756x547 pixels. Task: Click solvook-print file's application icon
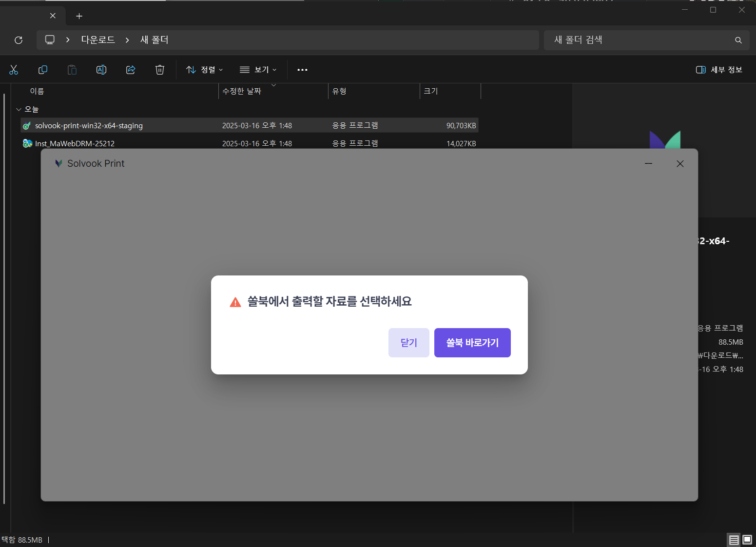tap(27, 126)
